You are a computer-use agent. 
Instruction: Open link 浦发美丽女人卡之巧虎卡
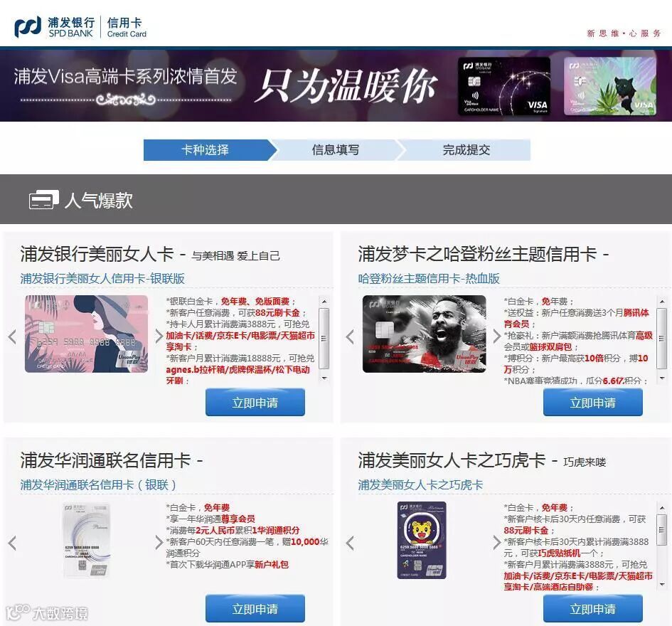tap(420, 485)
